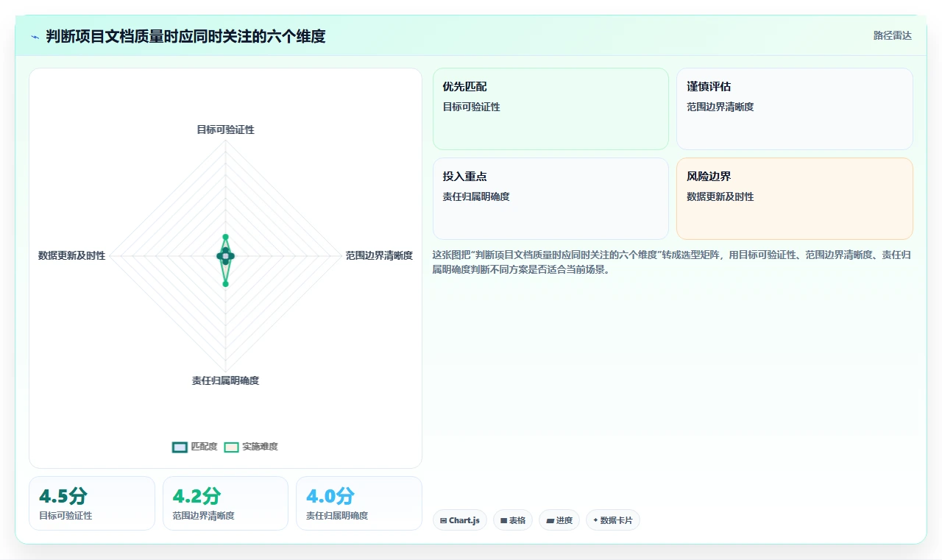Click the description paragraph starting 这张图把
The height and width of the screenshot is (560, 942).
coord(673,262)
